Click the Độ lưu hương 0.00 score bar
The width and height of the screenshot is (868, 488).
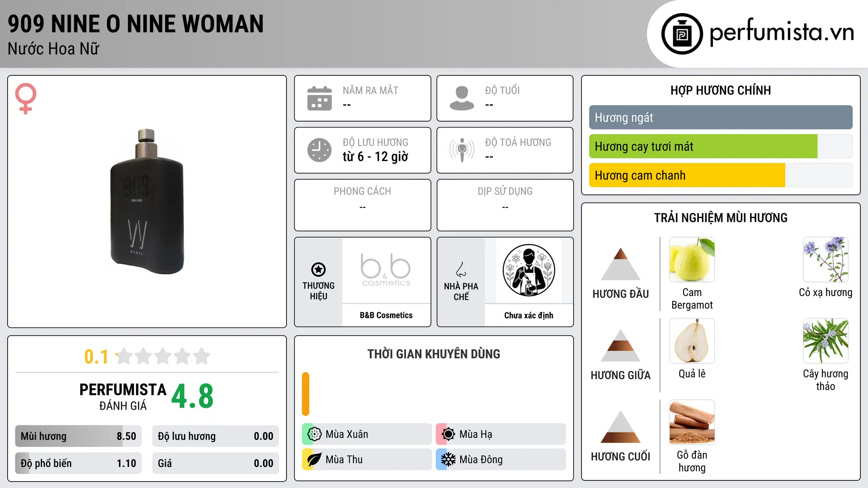(x=216, y=436)
